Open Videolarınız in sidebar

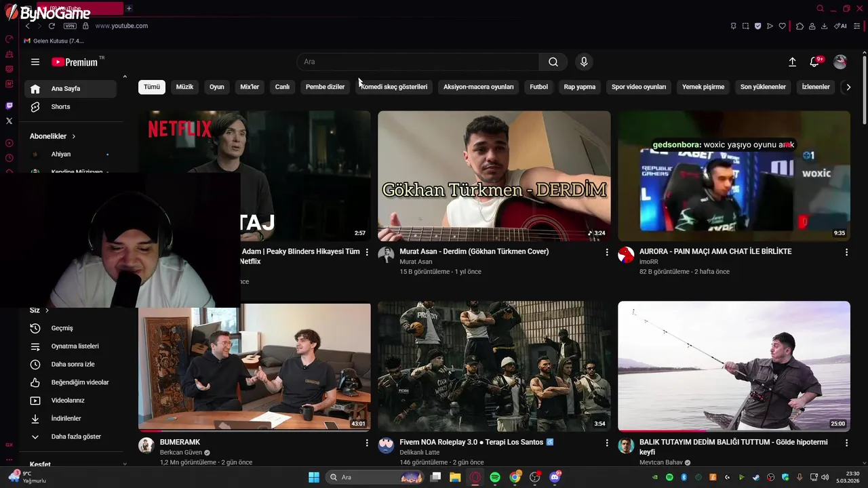(71, 401)
